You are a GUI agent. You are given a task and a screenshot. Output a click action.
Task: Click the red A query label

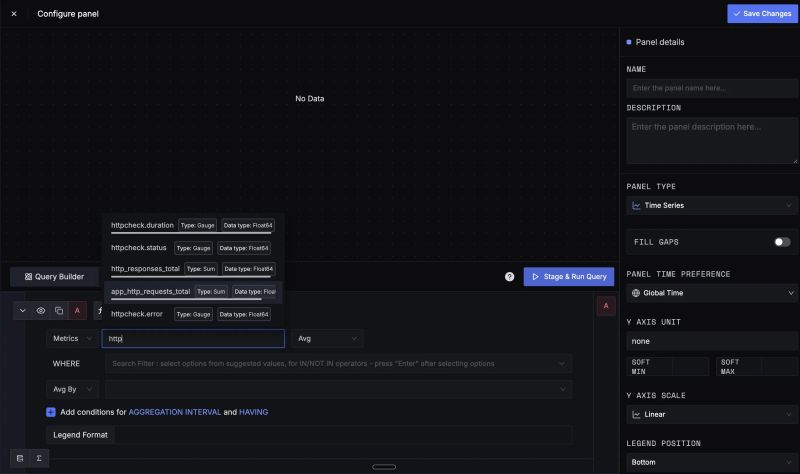77,311
